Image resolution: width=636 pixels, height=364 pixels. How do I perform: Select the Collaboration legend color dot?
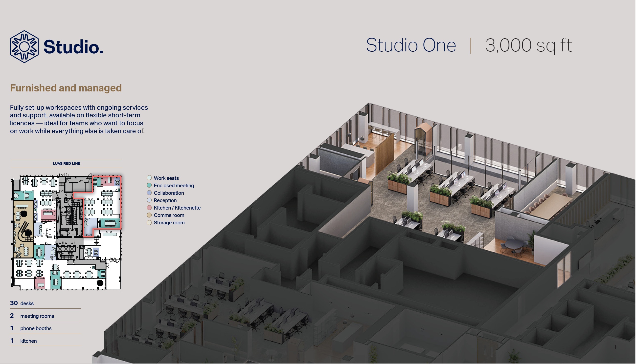coord(149,193)
